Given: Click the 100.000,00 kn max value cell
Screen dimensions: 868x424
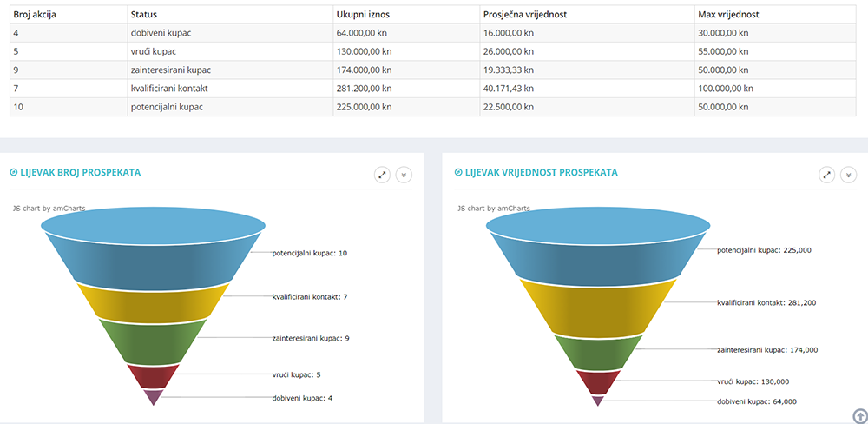Looking at the screenshot, I should [x=775, y=88].
